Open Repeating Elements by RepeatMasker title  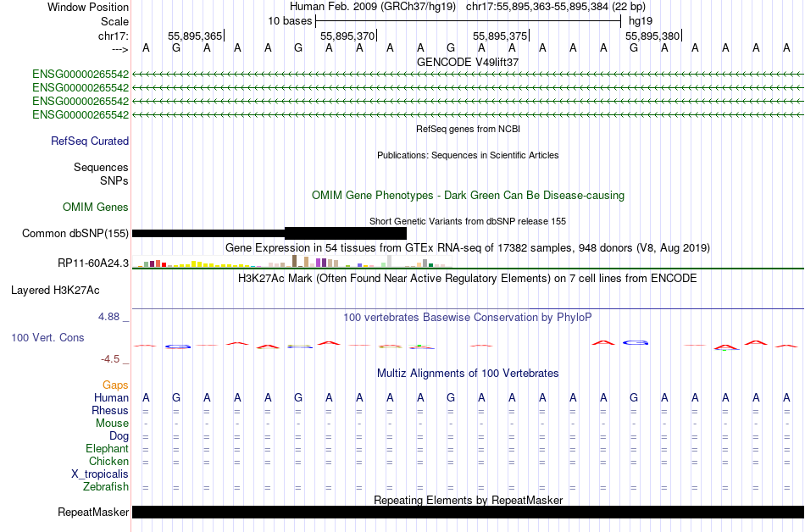click(x=468, y=500)
